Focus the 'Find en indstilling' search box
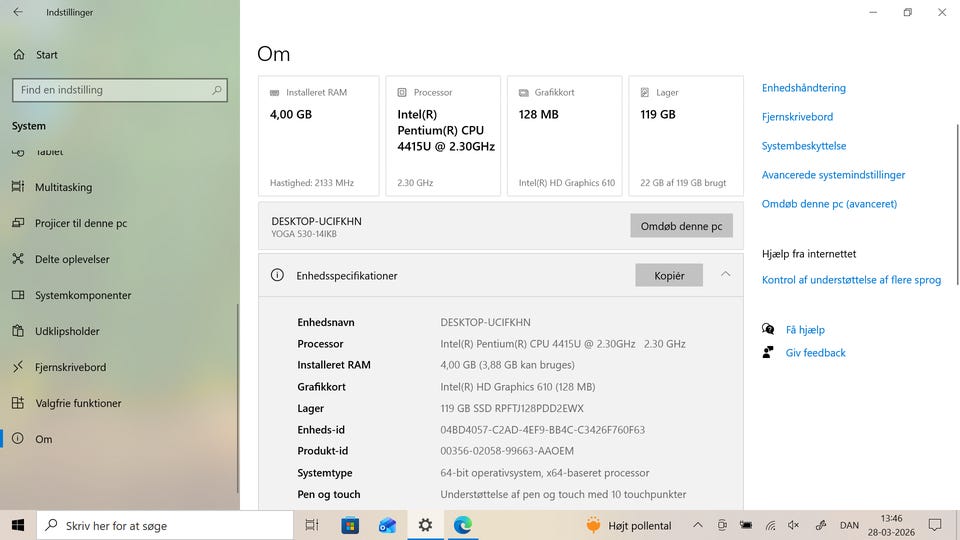Viewport: 960px width, 540px height. click(119, 90)
